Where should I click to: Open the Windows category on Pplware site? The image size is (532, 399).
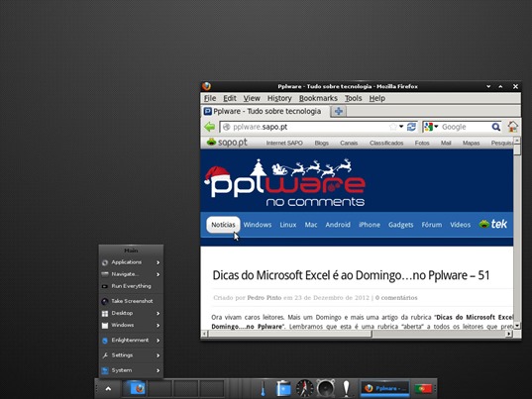tap(258, 225)
